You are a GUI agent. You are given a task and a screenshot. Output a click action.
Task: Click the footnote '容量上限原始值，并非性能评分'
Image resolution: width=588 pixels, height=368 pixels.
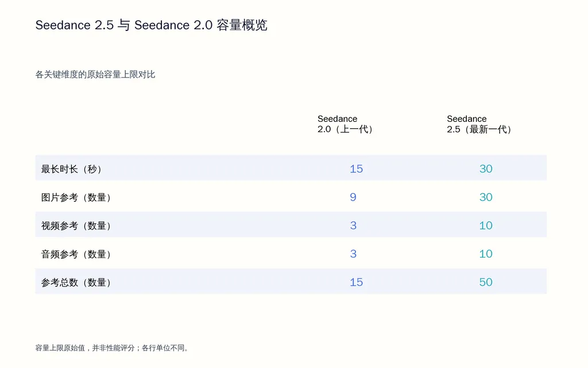(85, 348)
